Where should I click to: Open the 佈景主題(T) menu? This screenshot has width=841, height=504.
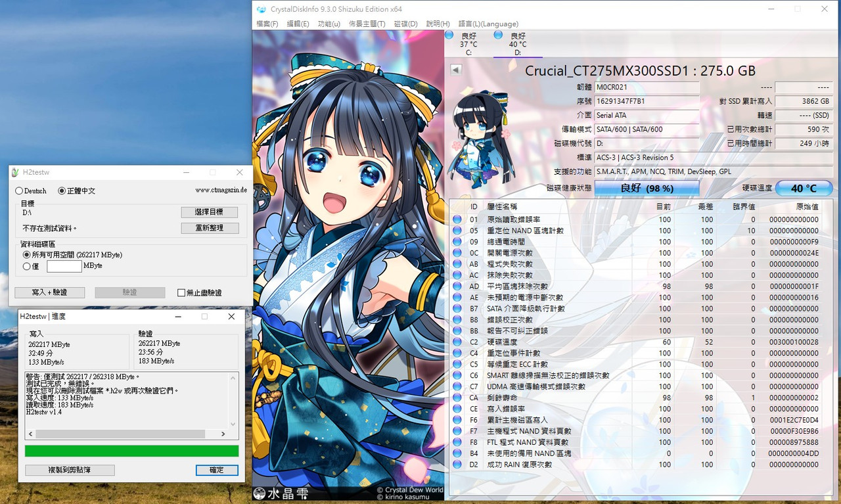tap(367, 24)
